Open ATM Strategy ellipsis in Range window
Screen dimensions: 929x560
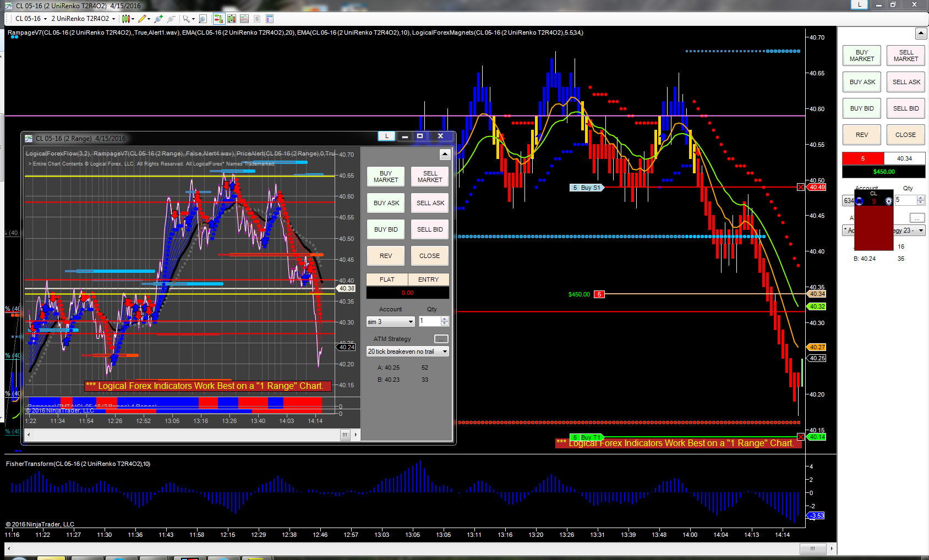coord(441,339)
